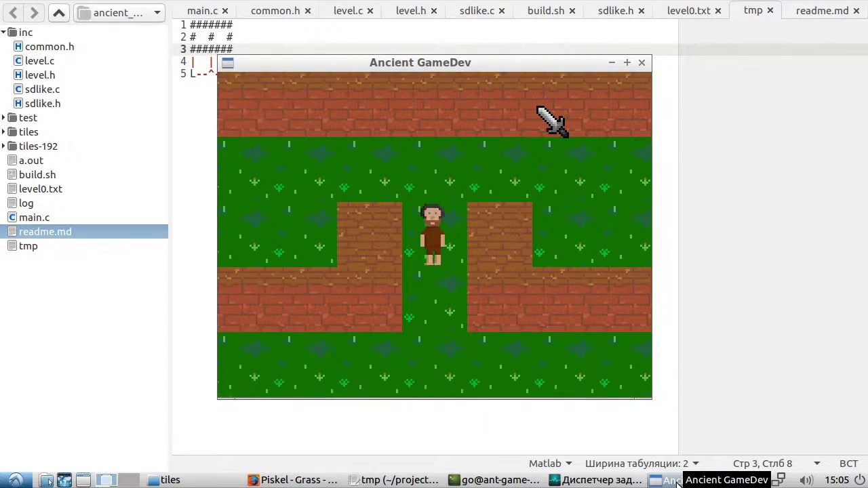Switch to the first workspace in pager
This screenshot has height=488, width=868.
(x=106, y=480)
